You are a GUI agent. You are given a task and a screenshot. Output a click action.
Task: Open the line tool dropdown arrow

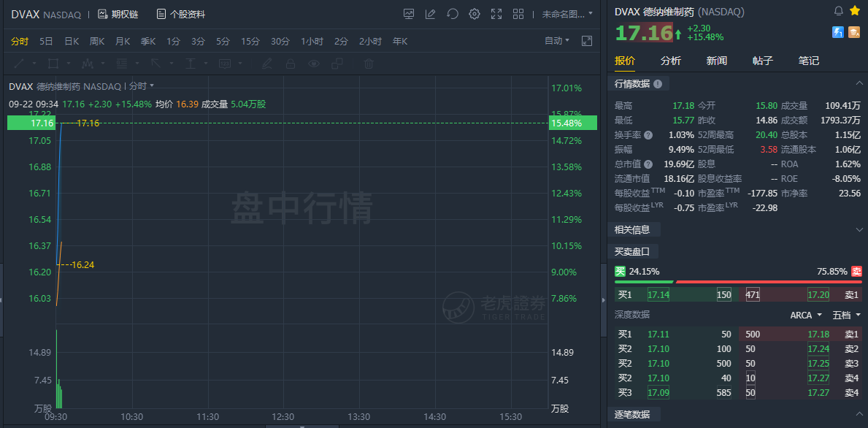(34, 64)
